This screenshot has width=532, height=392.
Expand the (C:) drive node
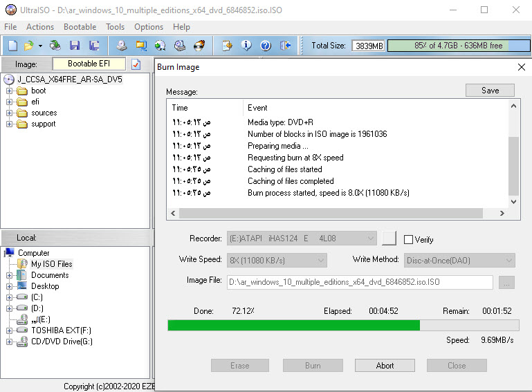[9, 297]
